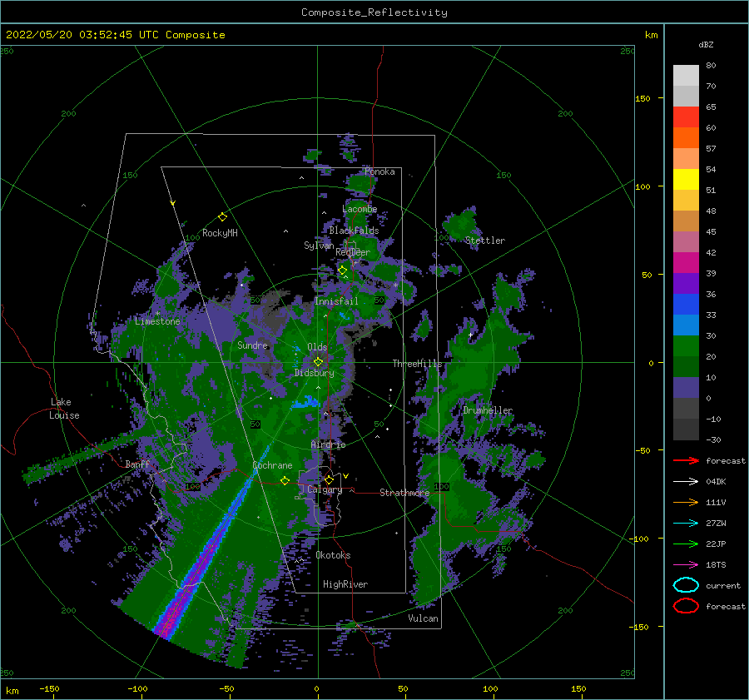Screen dimensions: 749x700
Task: Click the Ponoka city label
Action: tap(379, 171)
